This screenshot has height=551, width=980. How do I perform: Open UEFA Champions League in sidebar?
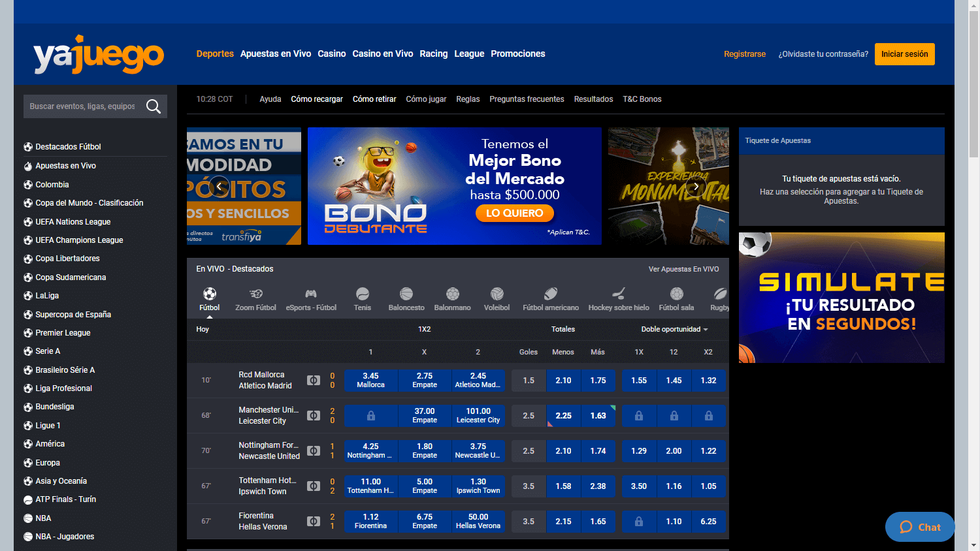point(79,240)
